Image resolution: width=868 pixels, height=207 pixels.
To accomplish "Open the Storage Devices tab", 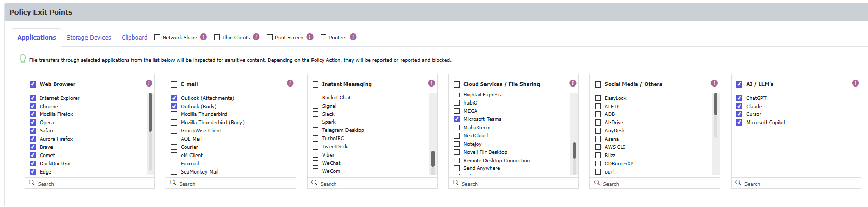I will pyautogui.click(x=89, y=38).
